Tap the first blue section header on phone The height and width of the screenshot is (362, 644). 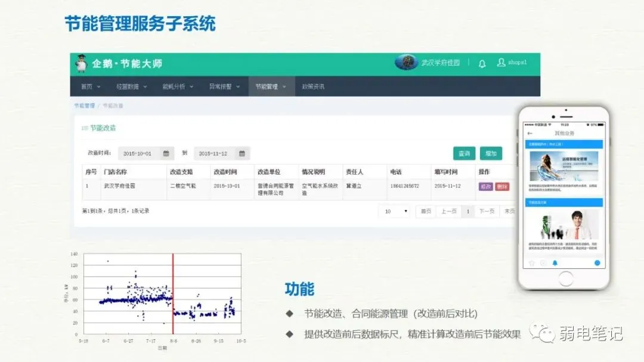pyautogui.click(x=564, y=144)
